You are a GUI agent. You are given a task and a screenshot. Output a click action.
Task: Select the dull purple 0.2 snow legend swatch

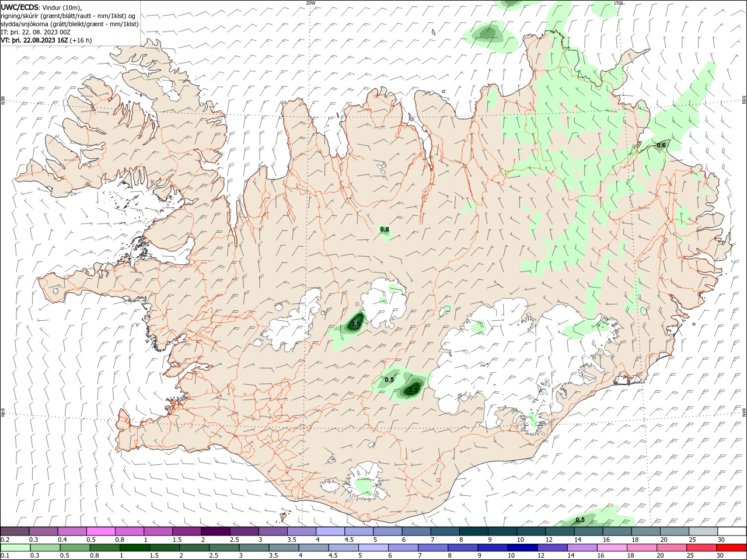coord(15,531)
